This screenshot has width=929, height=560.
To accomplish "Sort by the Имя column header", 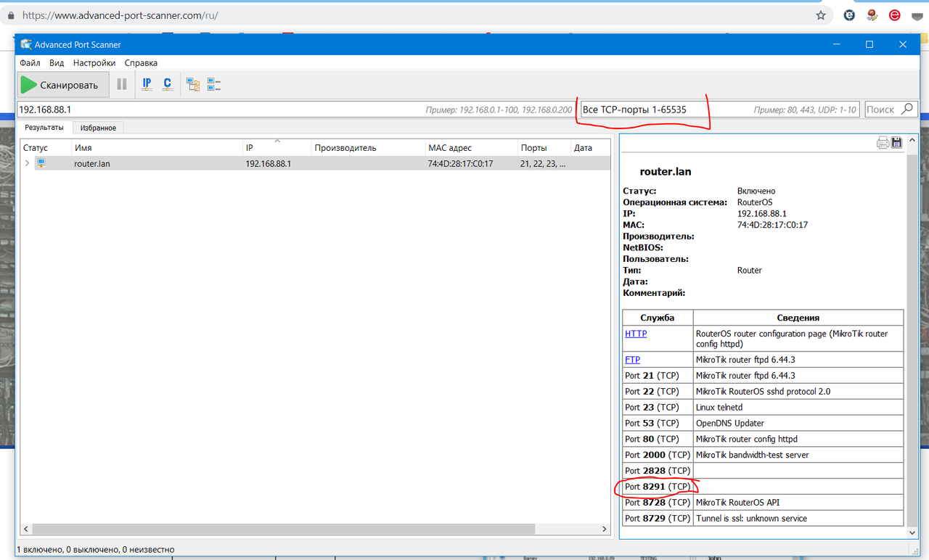I will [157, 148].
